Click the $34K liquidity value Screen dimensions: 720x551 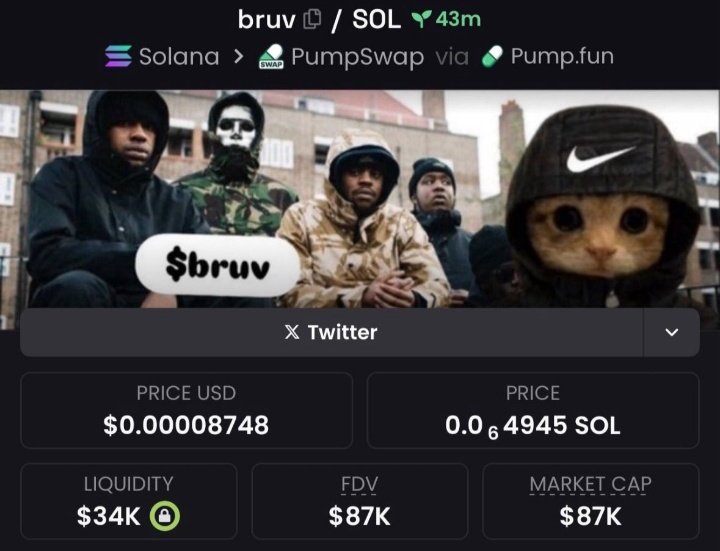(x=108, y=516)
